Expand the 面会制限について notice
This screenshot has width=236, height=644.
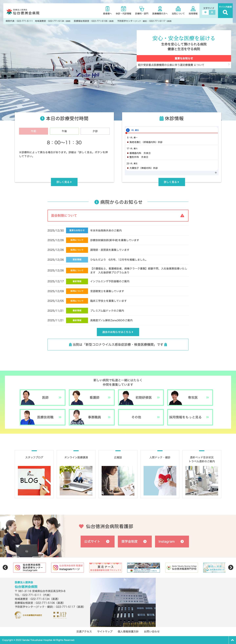tap(118, 215)
